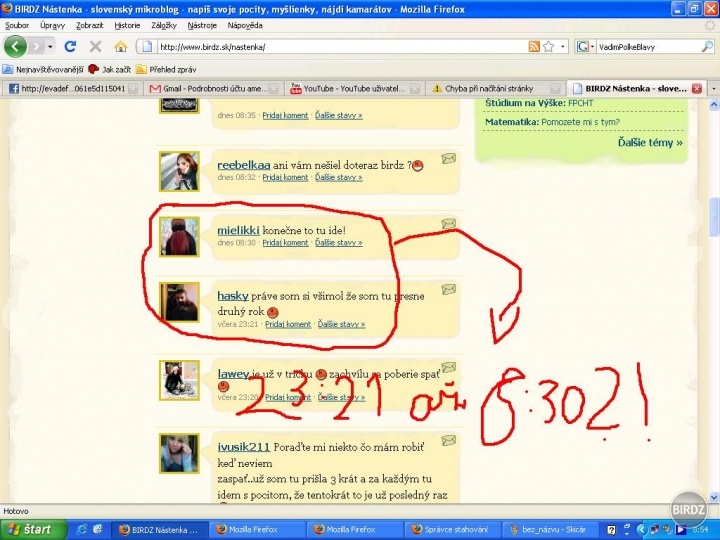This screenshot has width=720, height=540.
Task: Click the Forward navigation arrow
Action: 36,46
